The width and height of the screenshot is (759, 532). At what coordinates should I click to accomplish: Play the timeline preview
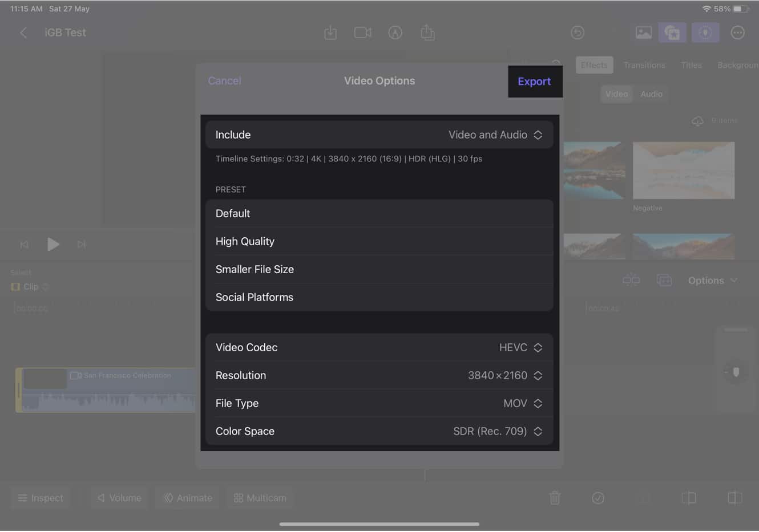(x=53, y=245)
